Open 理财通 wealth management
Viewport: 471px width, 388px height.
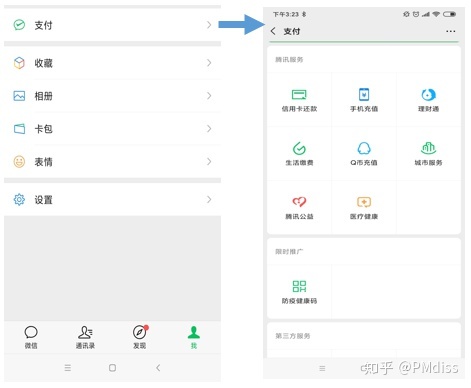pos(428,100)
